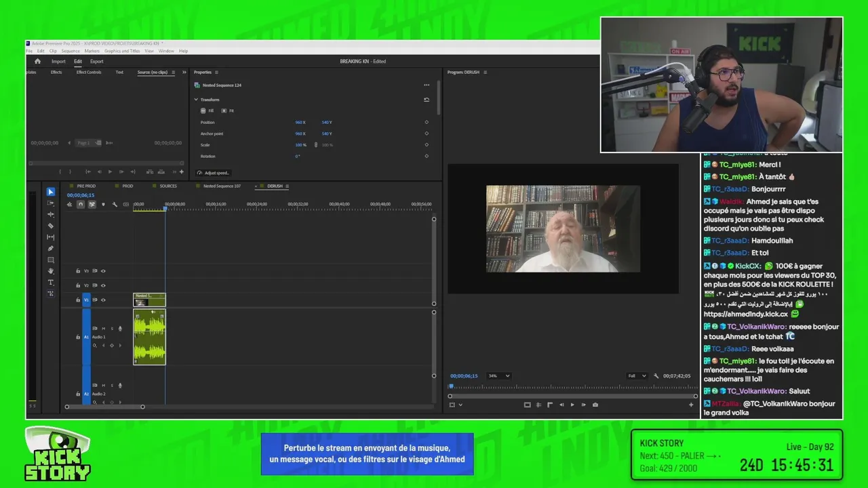Select the Selection tool arrow
This screenshot has width=868, height=488.
tap(51, 192)
